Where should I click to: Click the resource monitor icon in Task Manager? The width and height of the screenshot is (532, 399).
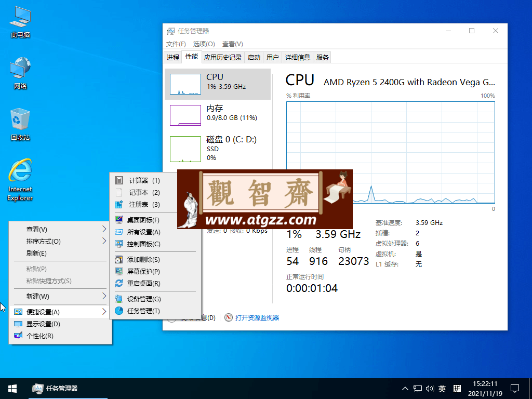[229, 317]
